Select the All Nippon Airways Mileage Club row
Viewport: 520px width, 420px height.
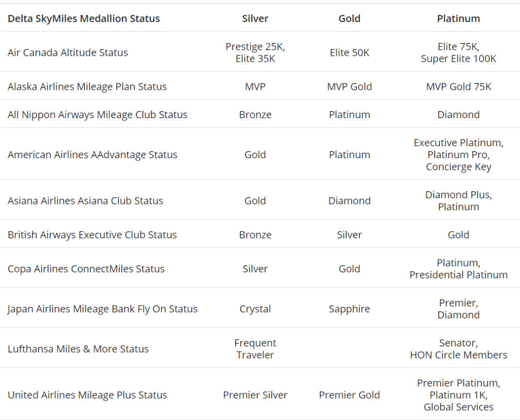pos(260,114)
